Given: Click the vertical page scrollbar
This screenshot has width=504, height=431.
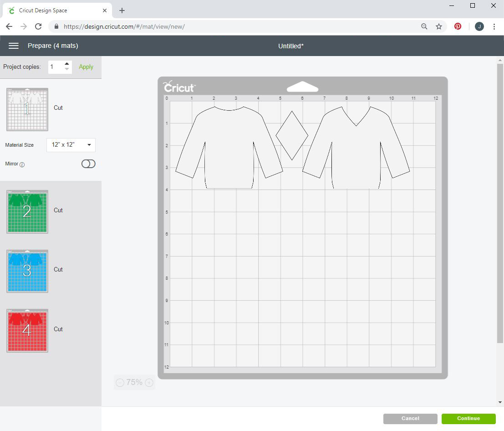Looking at the screenshot, I should coord(500,203).
